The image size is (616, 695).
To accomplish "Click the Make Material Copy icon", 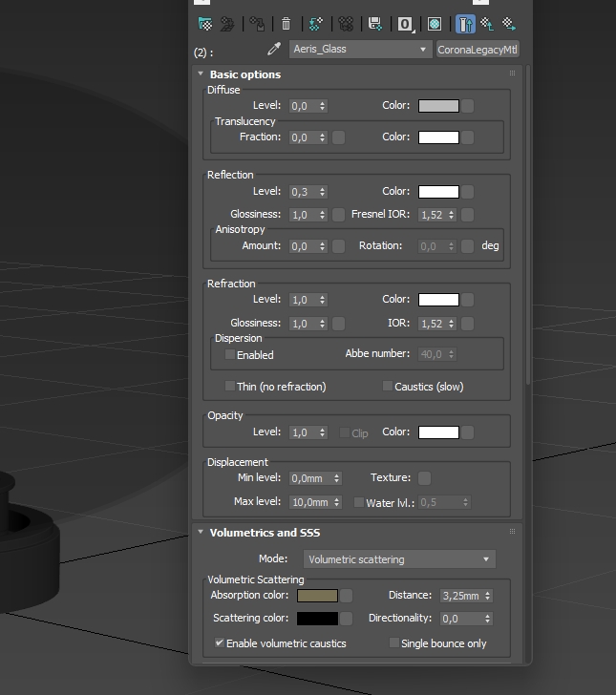I will [316, 24].
